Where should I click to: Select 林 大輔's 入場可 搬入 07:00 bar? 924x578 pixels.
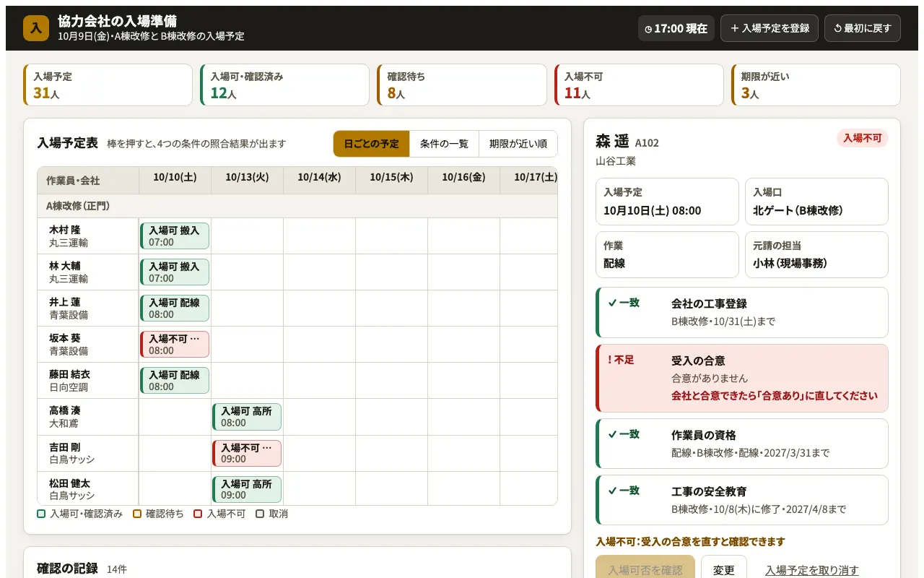pos(175,272)
